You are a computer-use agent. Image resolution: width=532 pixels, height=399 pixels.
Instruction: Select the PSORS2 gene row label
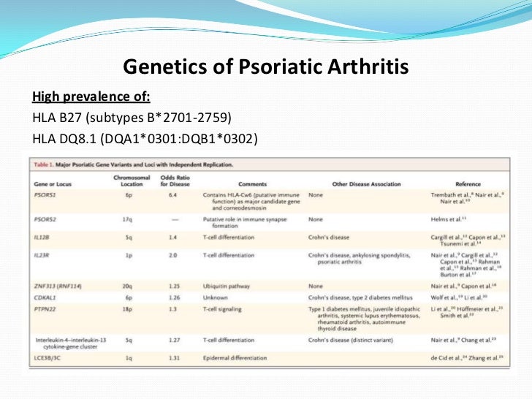coord(45,219)
